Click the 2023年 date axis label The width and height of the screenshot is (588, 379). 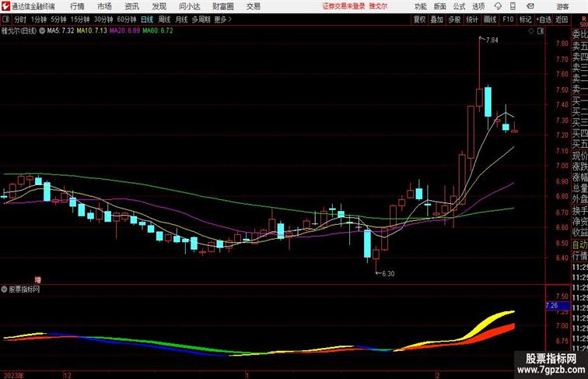pos(13,375)
